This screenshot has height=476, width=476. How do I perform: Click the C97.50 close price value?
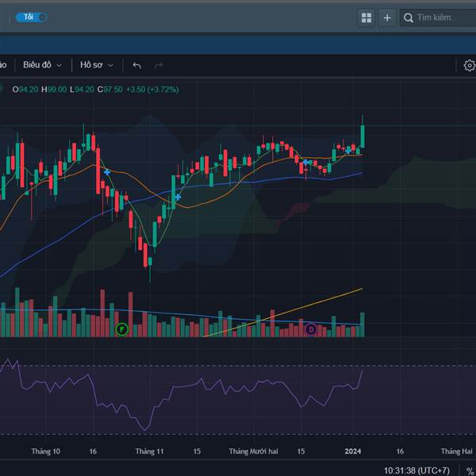coord(110,90)
